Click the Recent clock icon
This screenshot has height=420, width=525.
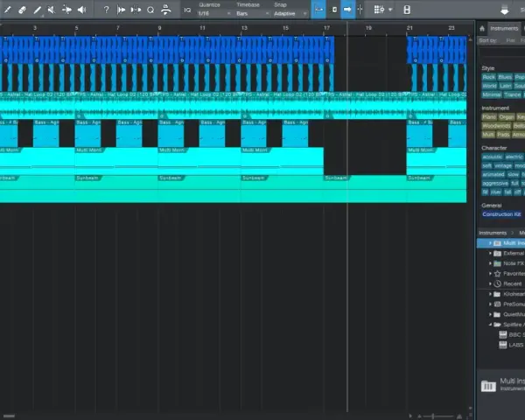click(498, 283)
